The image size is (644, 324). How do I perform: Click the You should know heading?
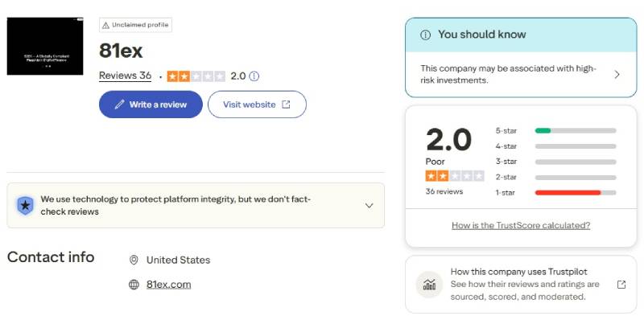(x=481, y=35)
